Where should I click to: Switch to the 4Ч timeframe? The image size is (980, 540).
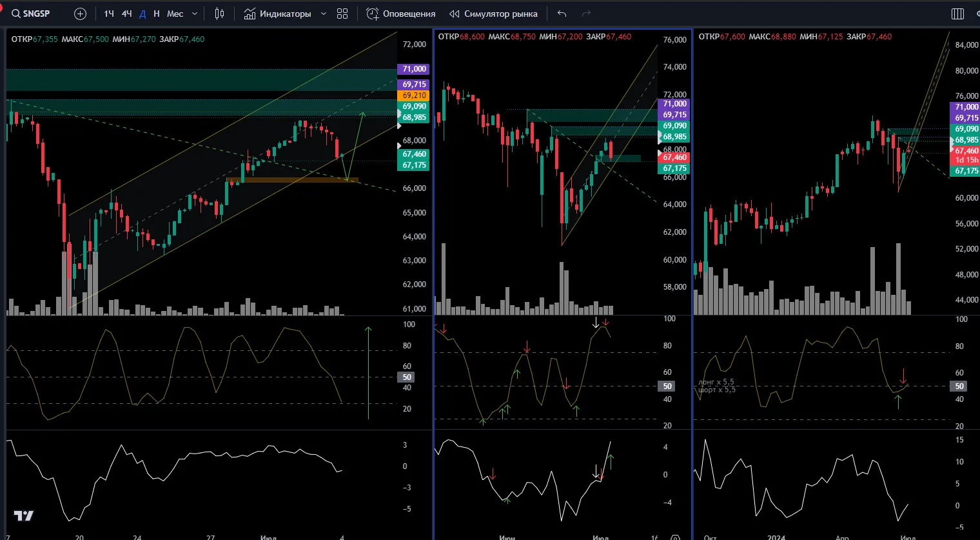(x=127, y=14)
